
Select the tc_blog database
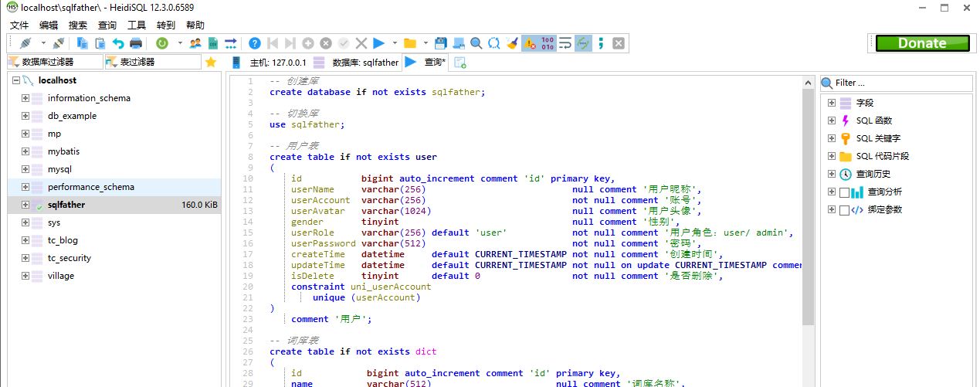(63, 240)
